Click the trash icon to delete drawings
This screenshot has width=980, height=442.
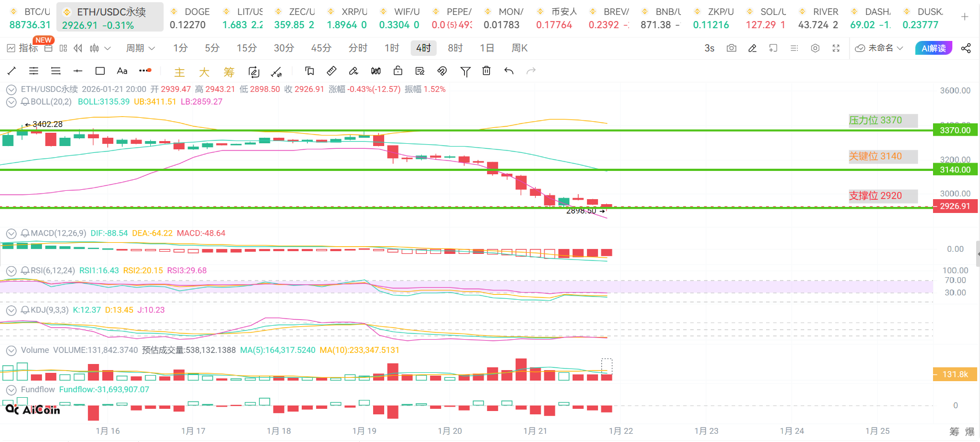486,71
